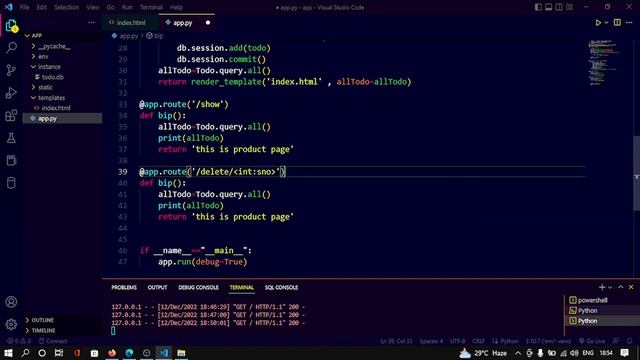Open terminal launch profile dropdown arrow
The image size is (640, 360).
610,287
